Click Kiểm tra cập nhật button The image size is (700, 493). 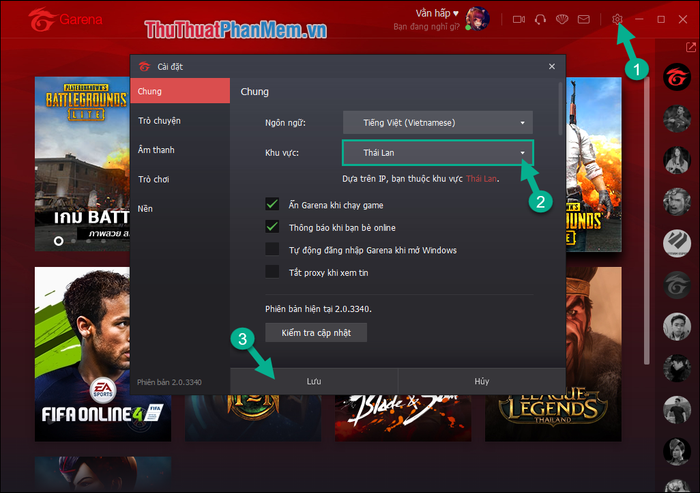(316, 333)
